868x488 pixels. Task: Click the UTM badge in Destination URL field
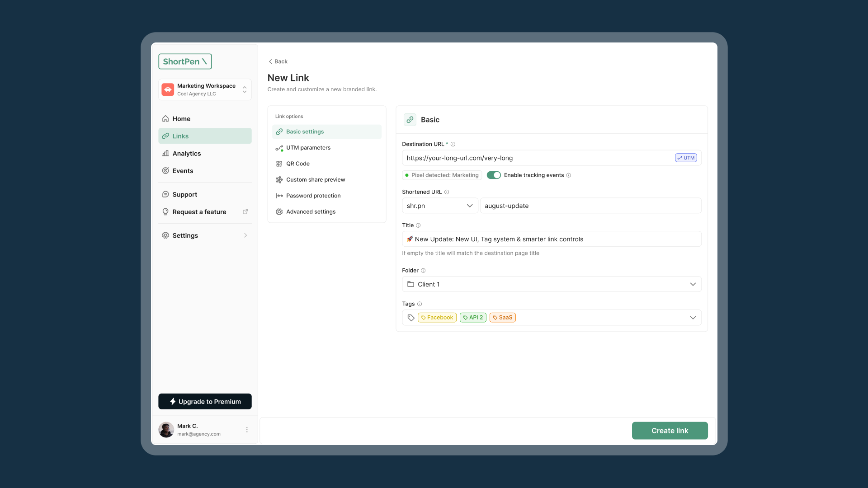(686, 158)
